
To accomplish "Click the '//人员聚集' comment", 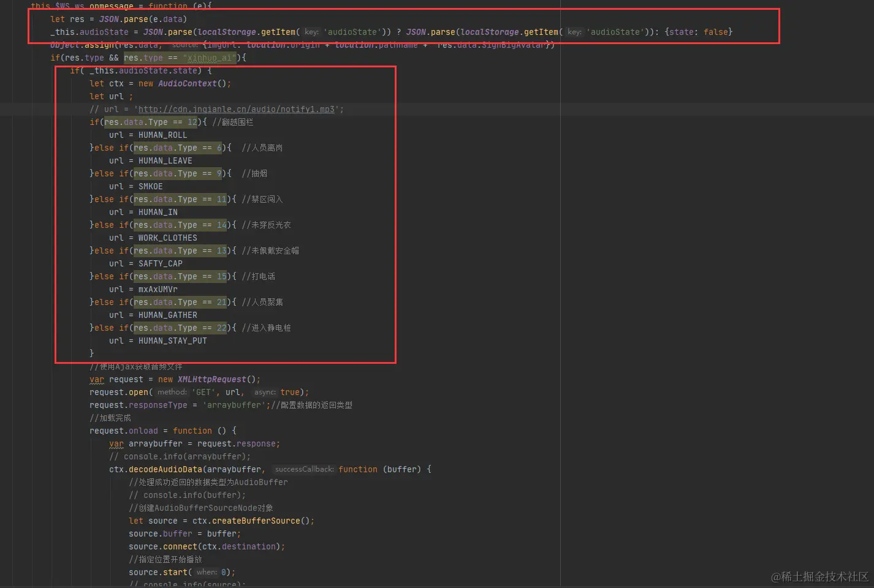I will 262,302.
